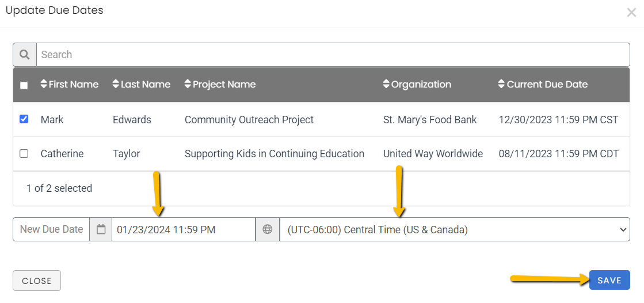The image size is (644, 303).
Task: Click the Save button
Action: (609, 281)
